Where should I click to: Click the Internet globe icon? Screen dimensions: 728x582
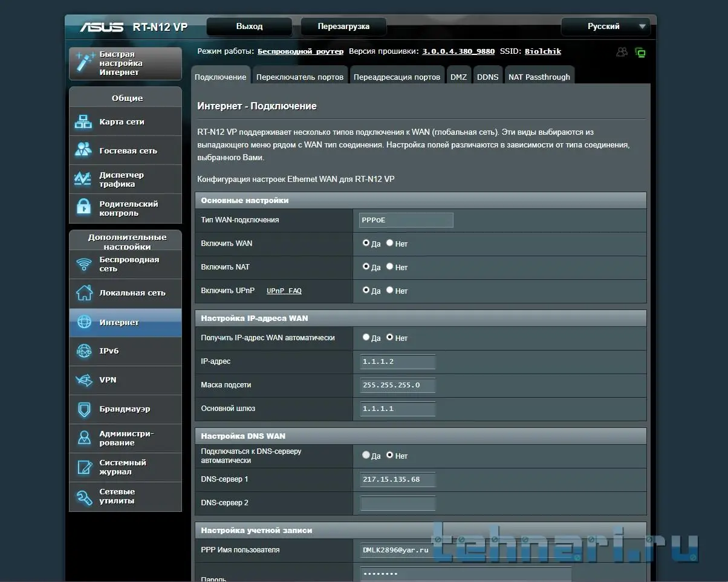(83, 322)
